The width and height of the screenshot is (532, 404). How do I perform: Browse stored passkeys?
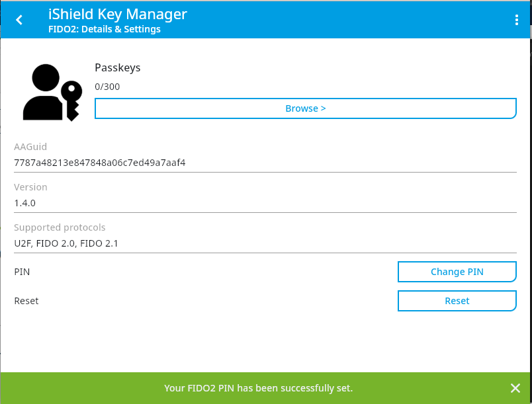point(305,108)
